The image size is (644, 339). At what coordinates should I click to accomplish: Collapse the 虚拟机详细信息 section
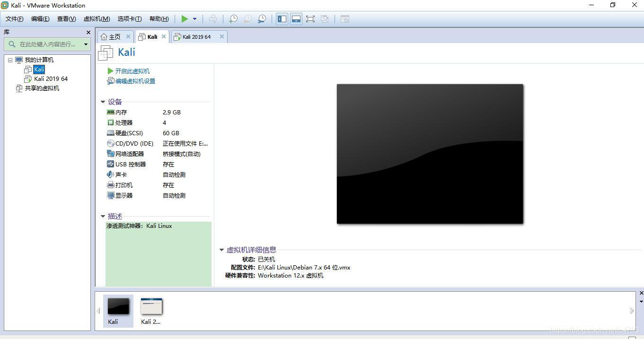[221, 250]
